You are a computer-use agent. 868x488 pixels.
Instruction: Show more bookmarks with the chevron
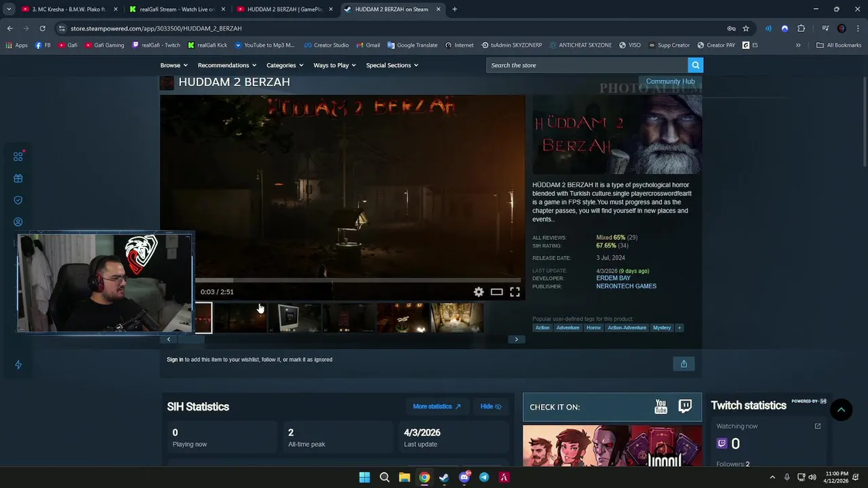click(798, 45)
